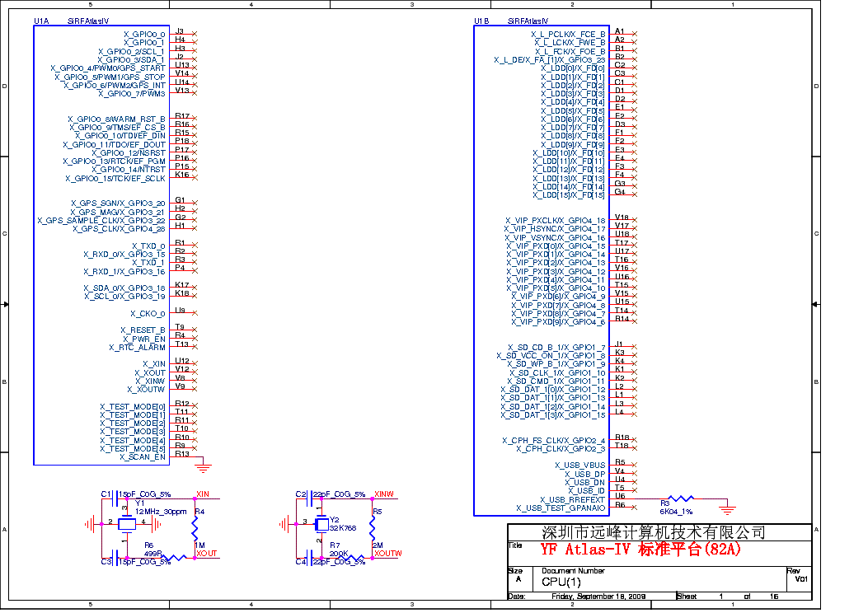Click the X_GPIO0_8/WARM_RST_B pin label
Image resolution: width=868 pixels, height=613 pixels.
pyautogui.click(x=116, y=119)
